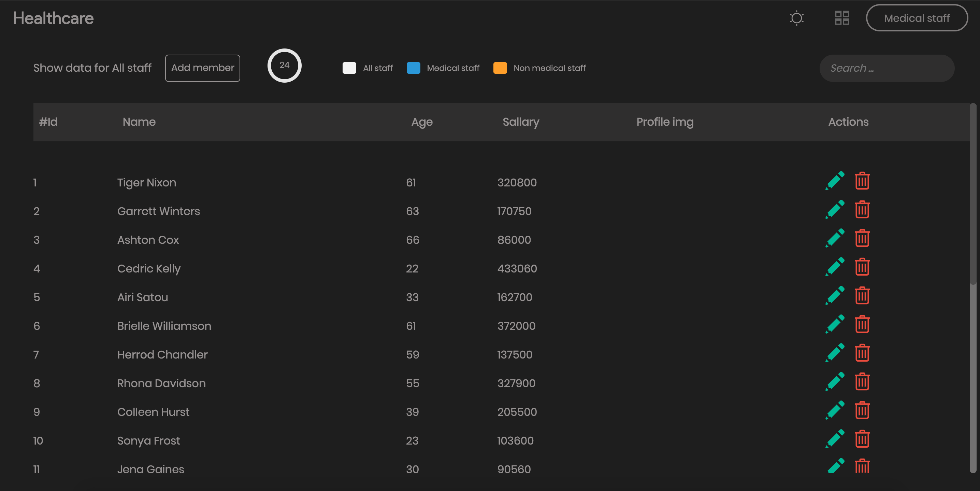980x491 pixels.
Task: Open the Medical staff pill button
Action: 917,18
